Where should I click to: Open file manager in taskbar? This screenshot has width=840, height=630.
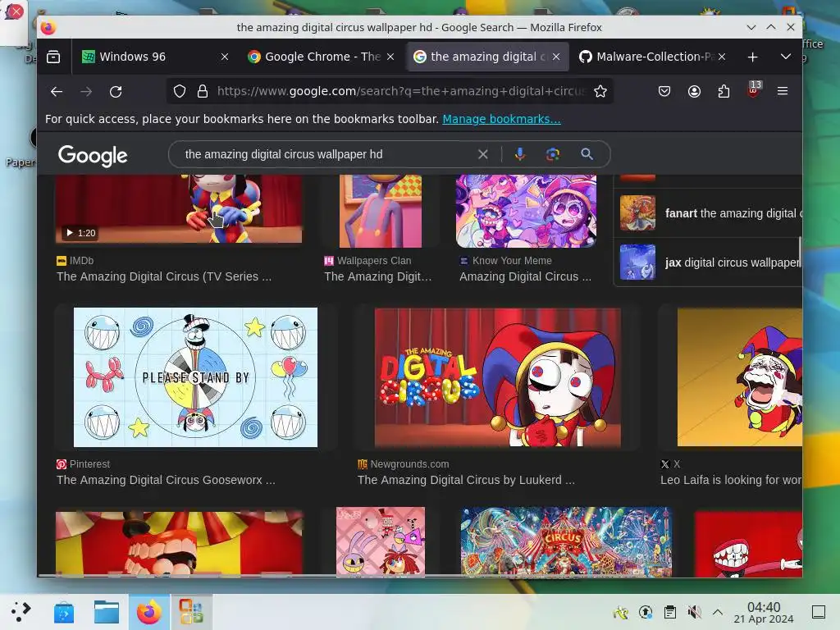(x=107, y=612)
